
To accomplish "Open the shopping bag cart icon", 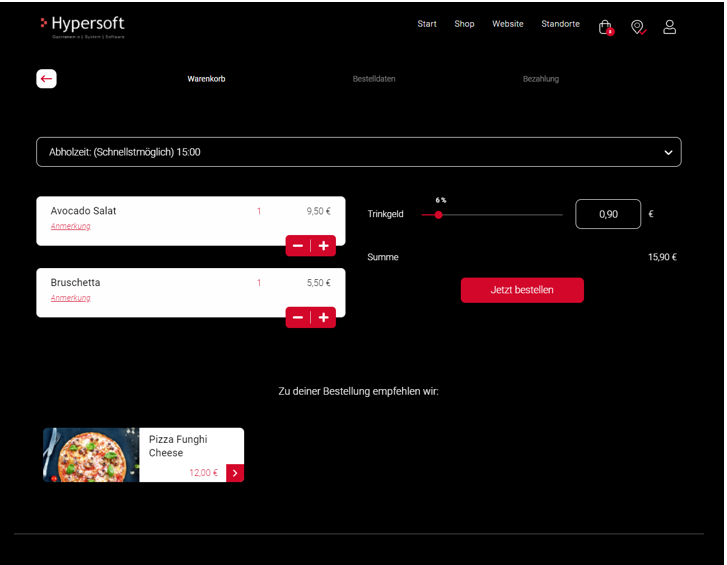I will [605, 27].
